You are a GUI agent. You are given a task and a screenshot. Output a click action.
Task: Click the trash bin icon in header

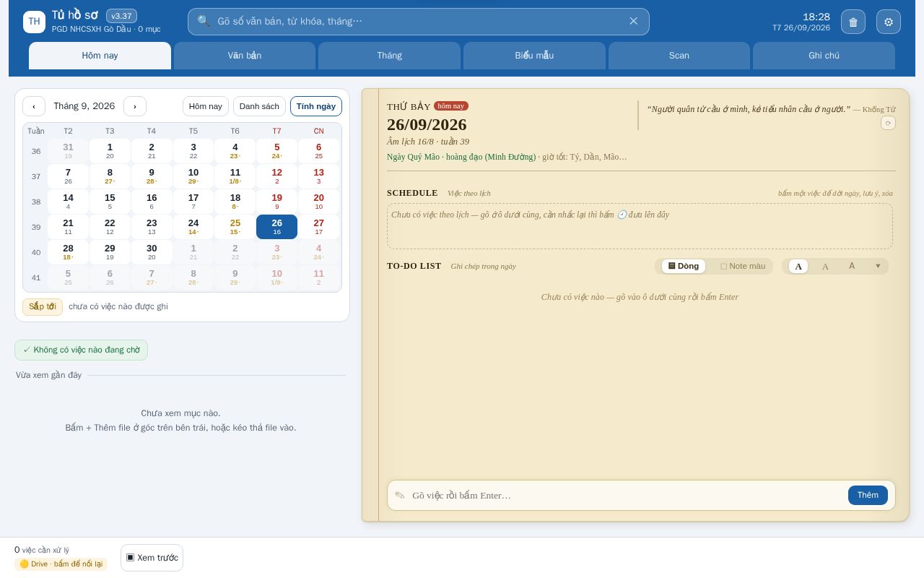(853, 22)
